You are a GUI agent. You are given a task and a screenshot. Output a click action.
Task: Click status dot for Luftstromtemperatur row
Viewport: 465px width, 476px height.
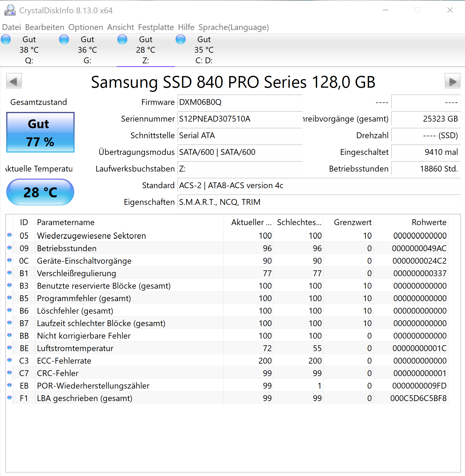point(9,347)
